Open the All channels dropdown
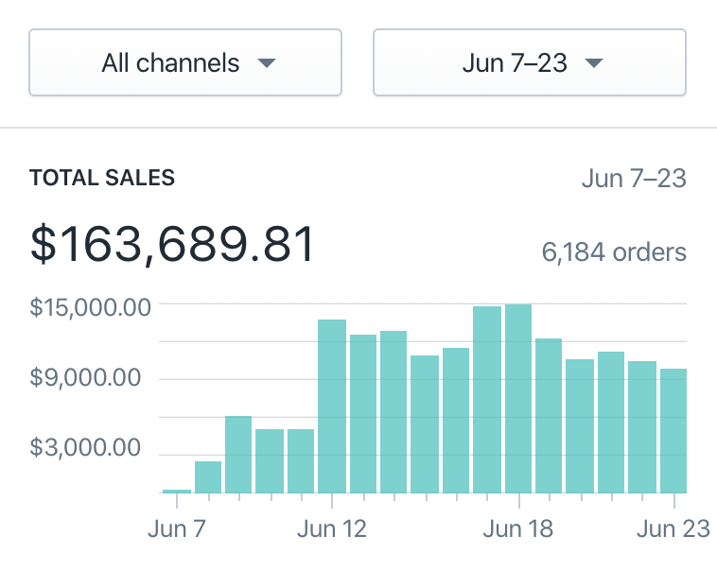Screen dimensions: 717x588 185,62
